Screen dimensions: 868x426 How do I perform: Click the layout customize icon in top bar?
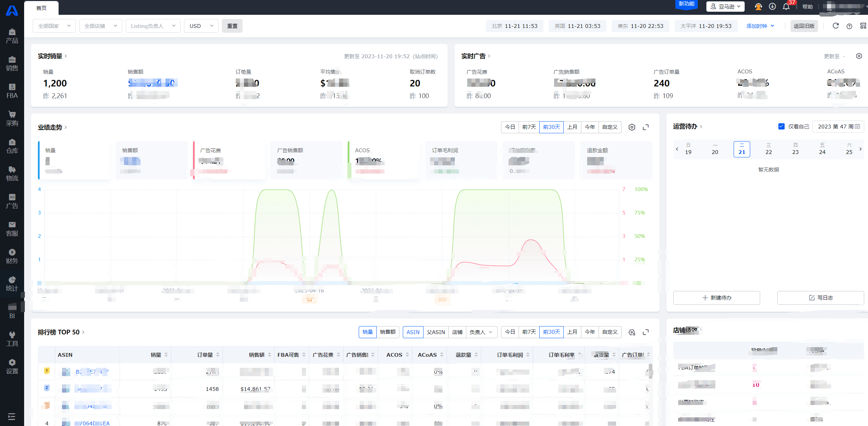[863, 26]
